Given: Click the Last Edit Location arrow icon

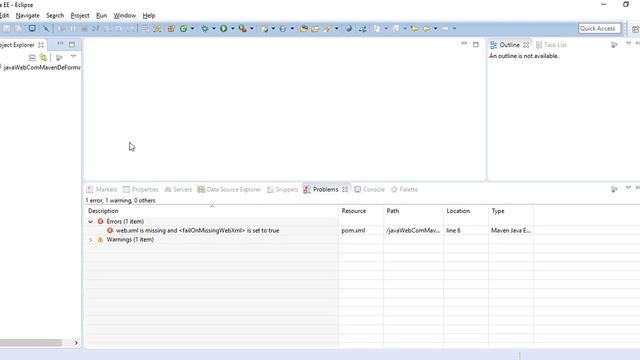Looking at the screenshot, I should pos(414,29).
